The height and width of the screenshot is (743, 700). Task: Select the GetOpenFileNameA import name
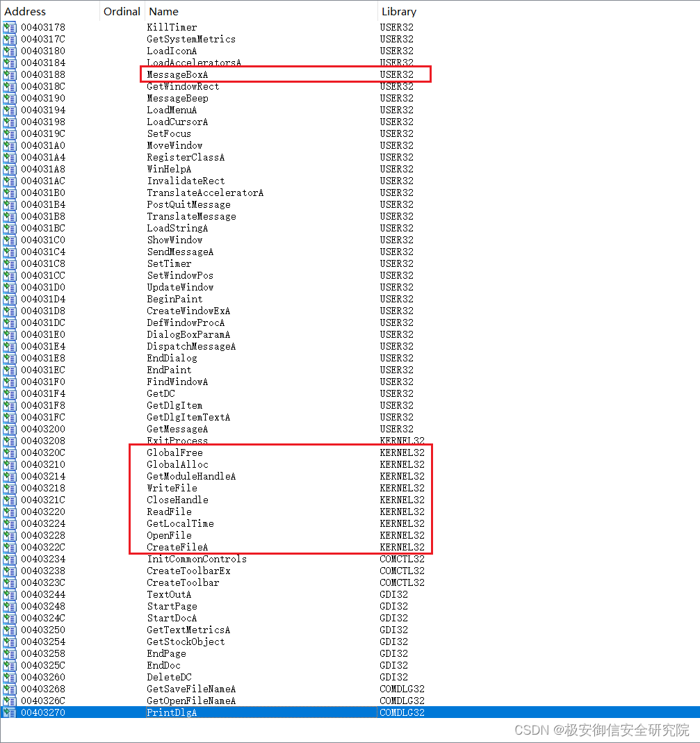click(x=191, y=701)
